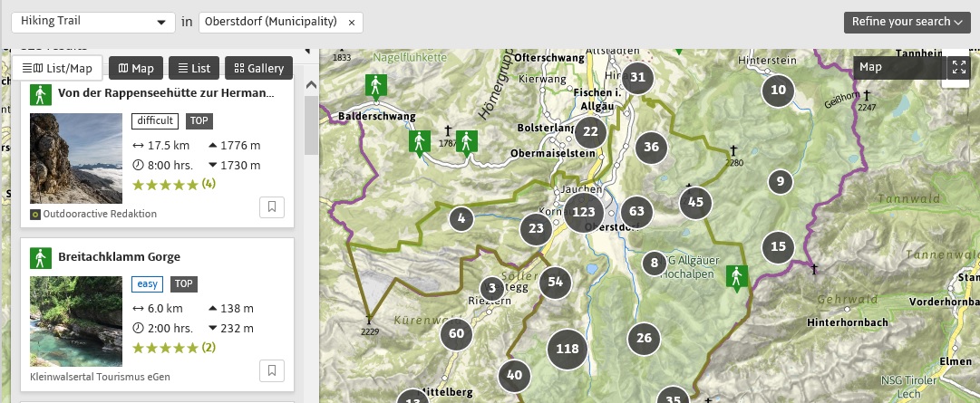Click the TOP badge on Breitachklamm card
Screen dimensions: 980x403
[184, 284]
